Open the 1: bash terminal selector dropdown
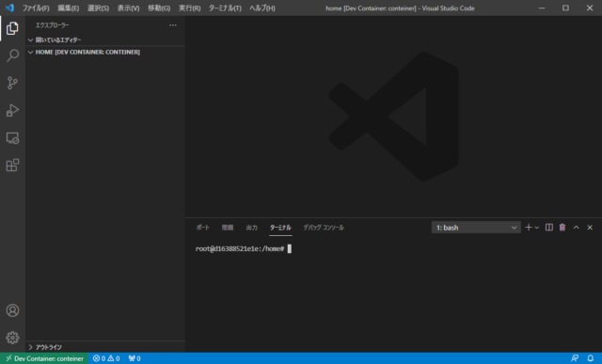602x364 pixels. coord(476,228)
